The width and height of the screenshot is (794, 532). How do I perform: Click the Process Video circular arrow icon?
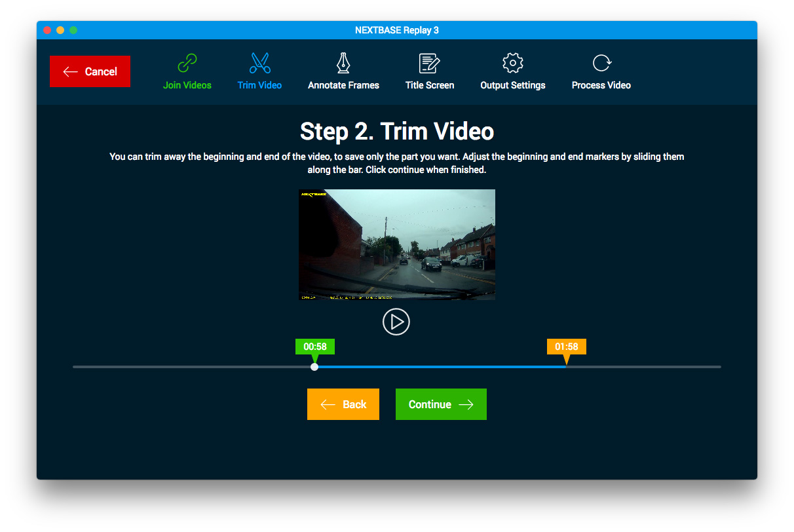pyautogui.click(x=601, y=63)
